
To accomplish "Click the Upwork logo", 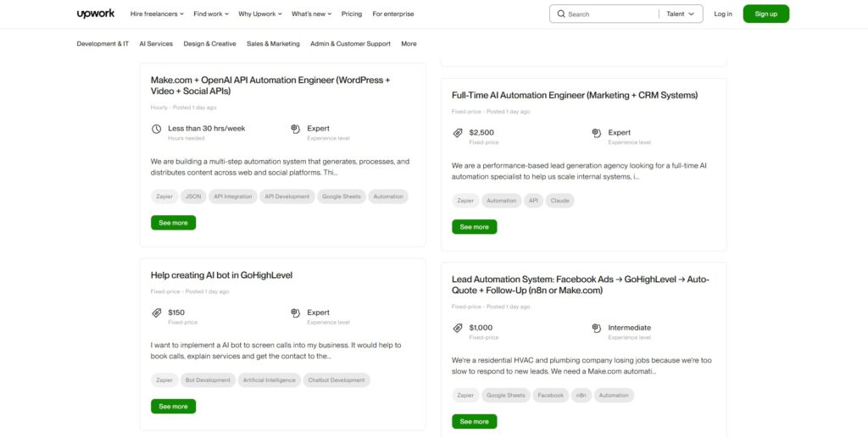I will (95, 14).
